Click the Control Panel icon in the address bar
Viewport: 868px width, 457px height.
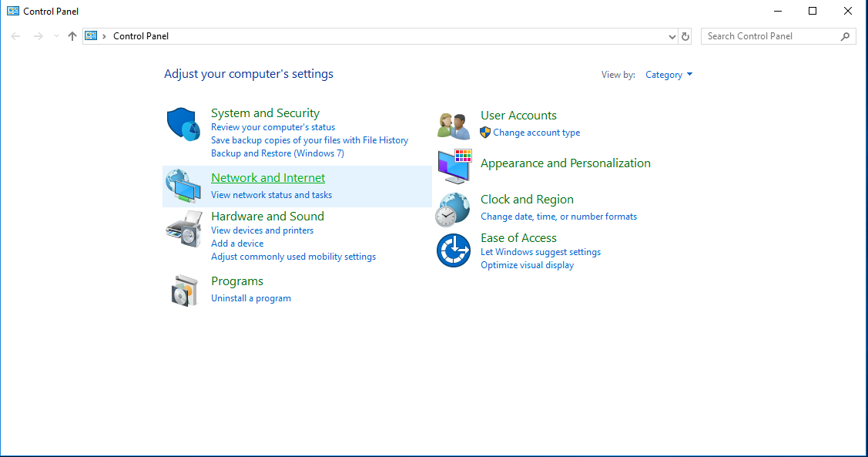[x=91, y=35]
